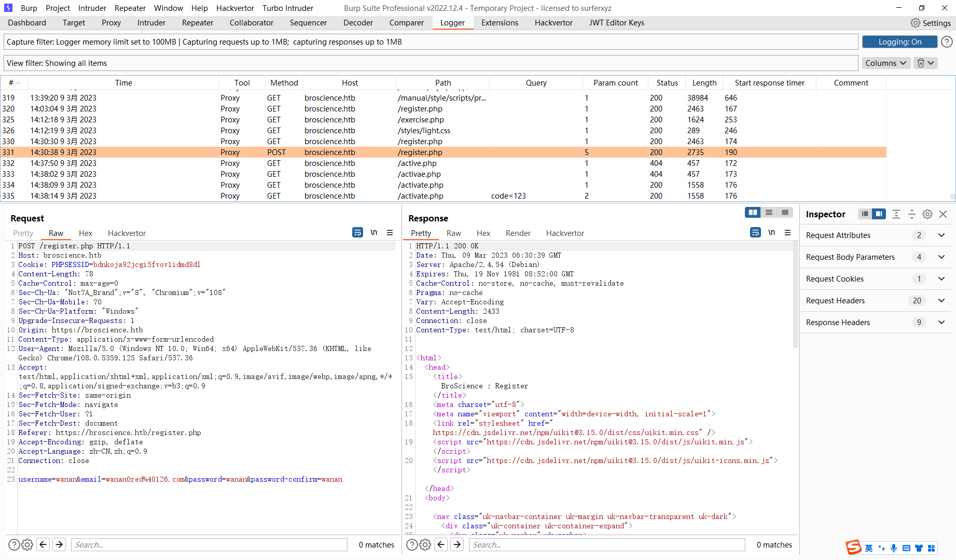956x560 pixels.
Task: Show non-printable characters in the Request pane
Action: 373,233
